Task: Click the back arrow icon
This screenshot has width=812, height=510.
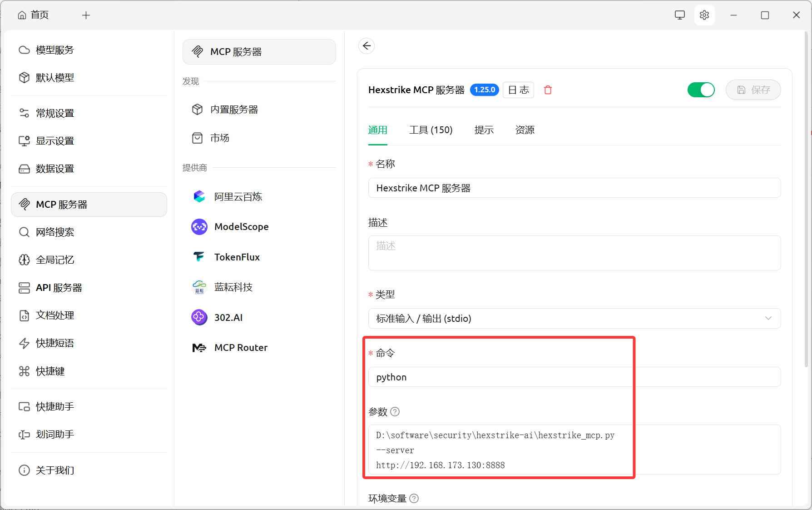Action: tap(366, 46)
